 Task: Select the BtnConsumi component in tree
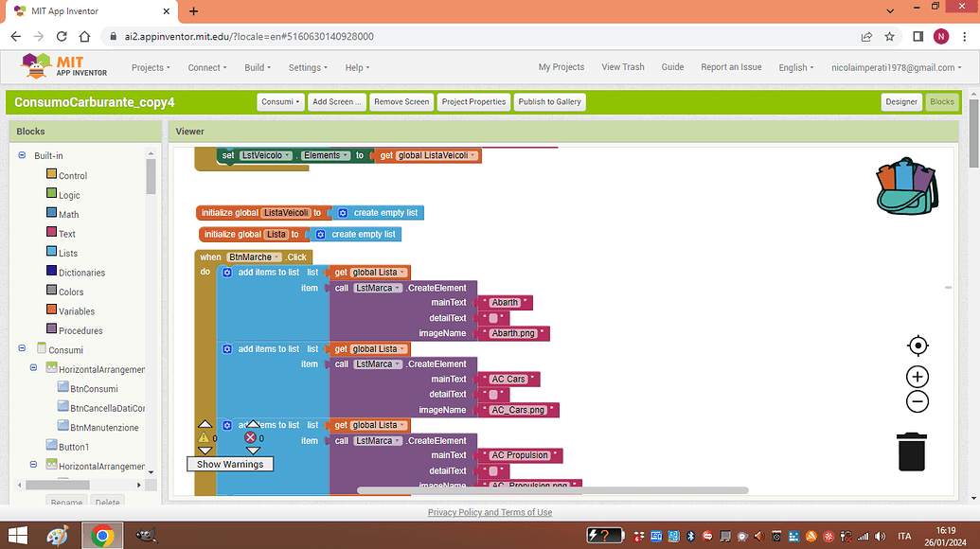[94, 388]
